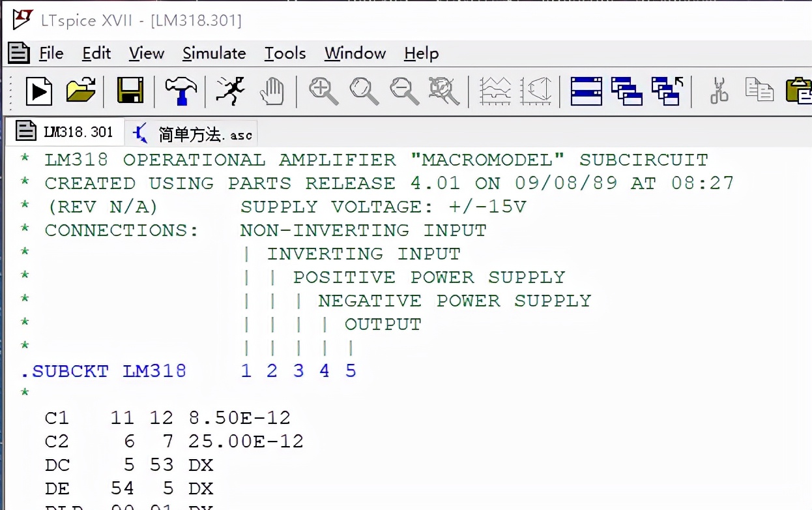Click the Copy icon in toolbar
This screenshot has width=812, height=510.
coord(759,89)
